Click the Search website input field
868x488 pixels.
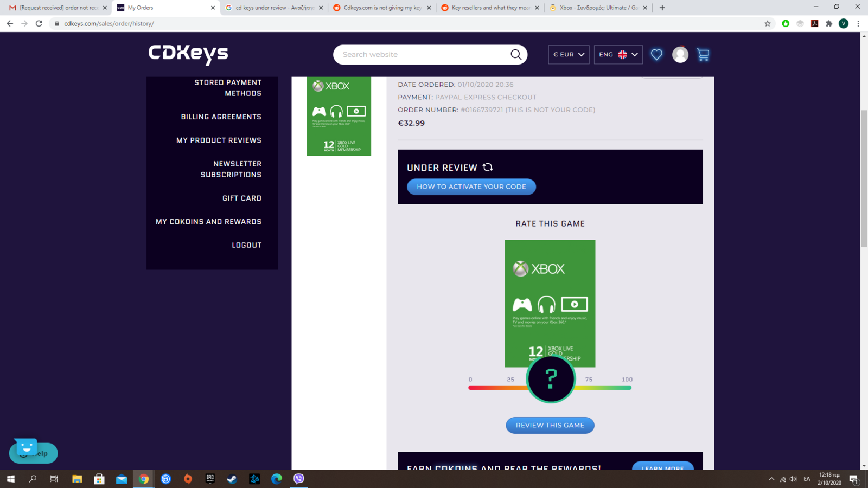click(x=423, y=54)
